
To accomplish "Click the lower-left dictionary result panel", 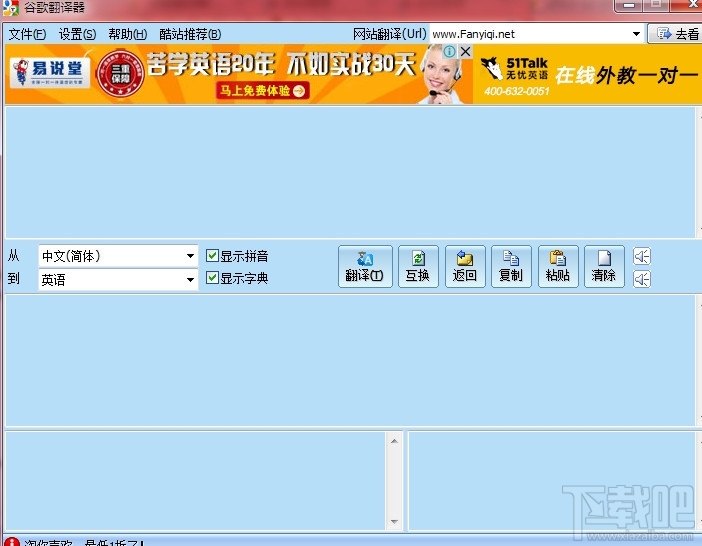I will [x=196, y=481].
